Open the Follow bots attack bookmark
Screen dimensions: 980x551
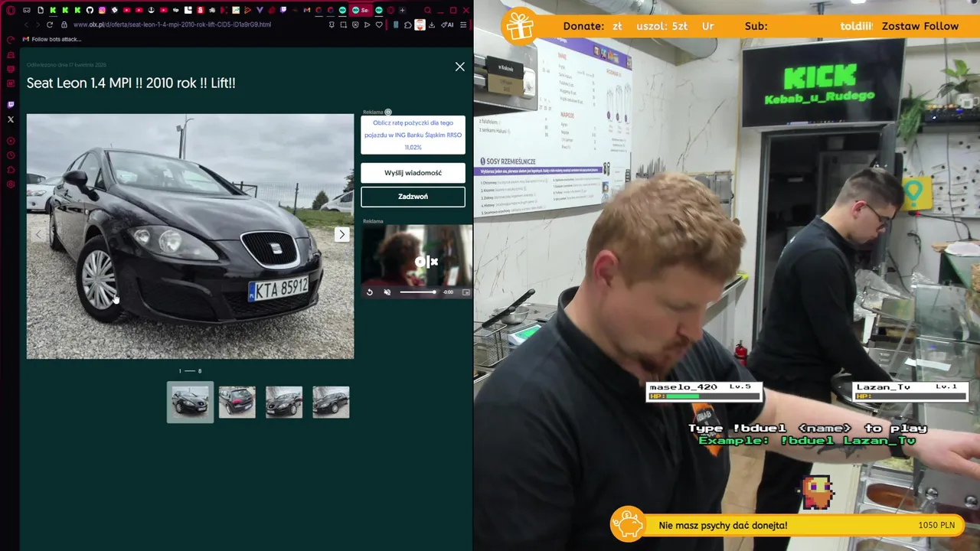(52, 39)
